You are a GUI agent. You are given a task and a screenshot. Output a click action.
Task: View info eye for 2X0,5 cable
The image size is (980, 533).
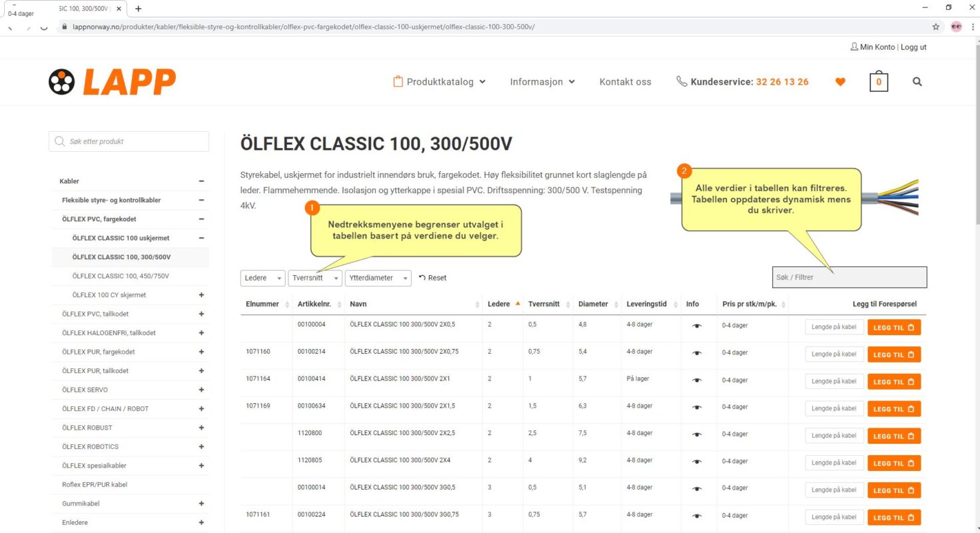697,326
